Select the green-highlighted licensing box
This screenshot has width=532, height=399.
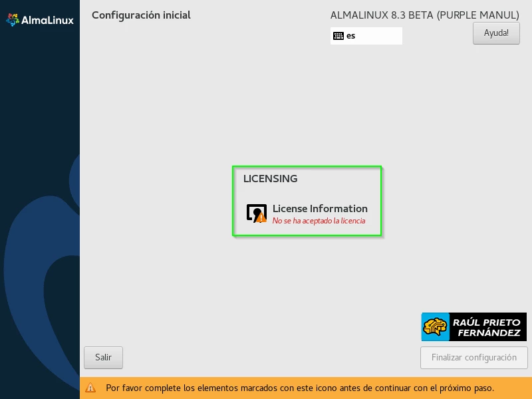307,200
